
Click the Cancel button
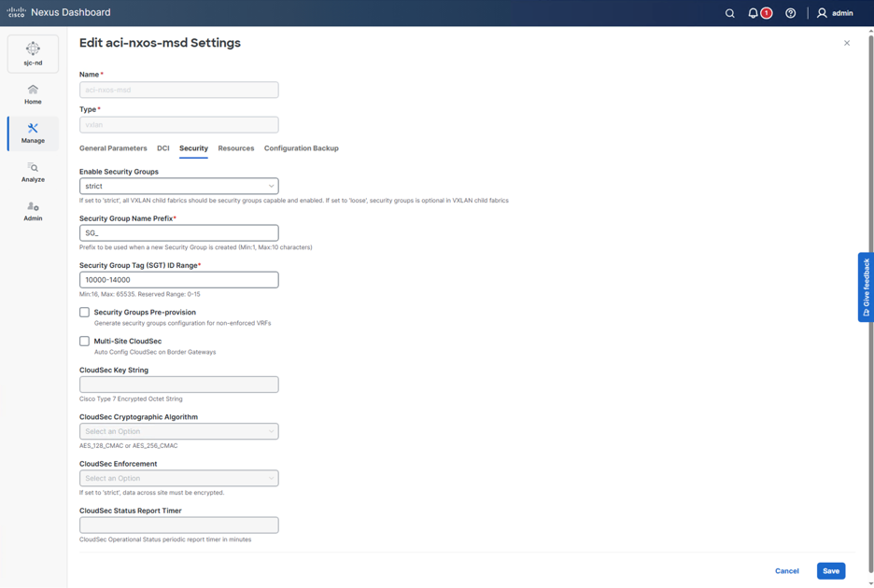pos(786,570)
